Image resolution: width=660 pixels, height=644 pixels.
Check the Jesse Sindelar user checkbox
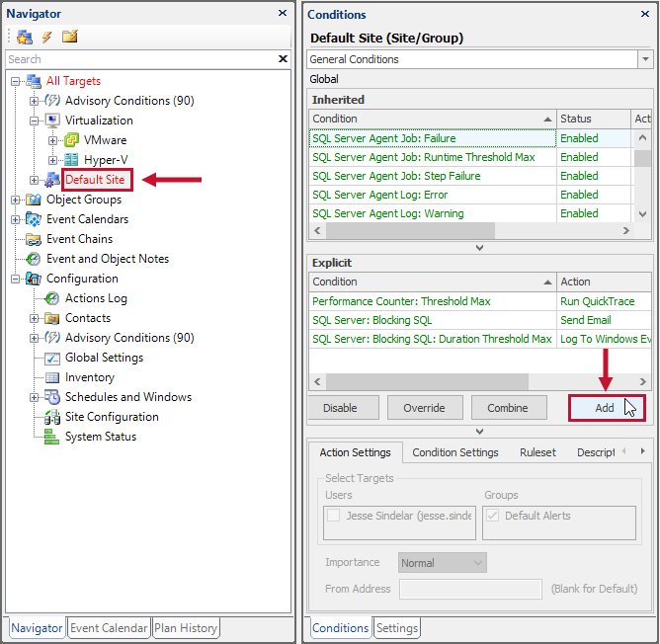point(333,516)
